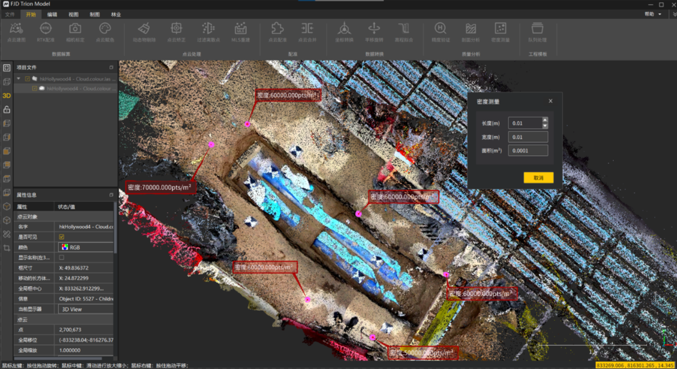Switch to 3D view in left sidebar
This screenshot has width=677, height=369.
(x=6, y=95)
